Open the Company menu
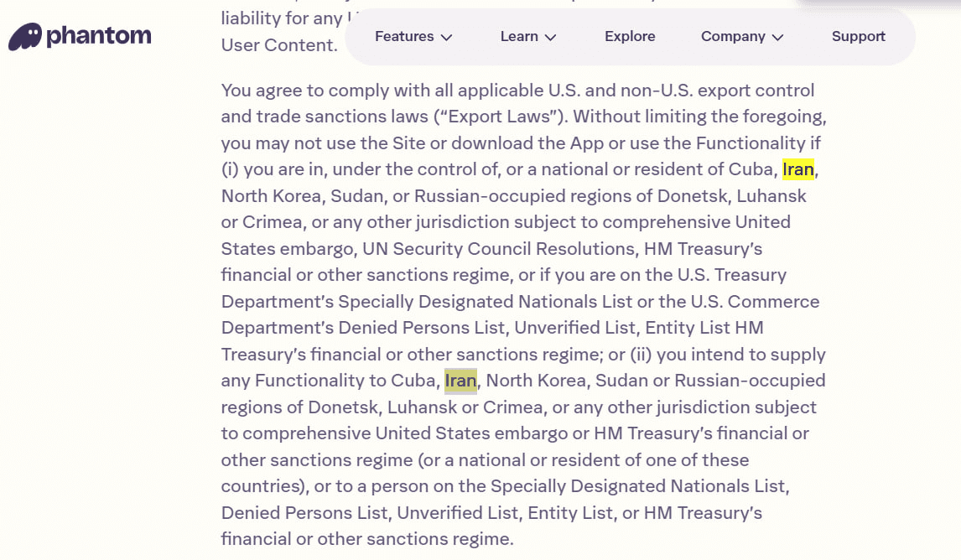 (x=733, y=37)
